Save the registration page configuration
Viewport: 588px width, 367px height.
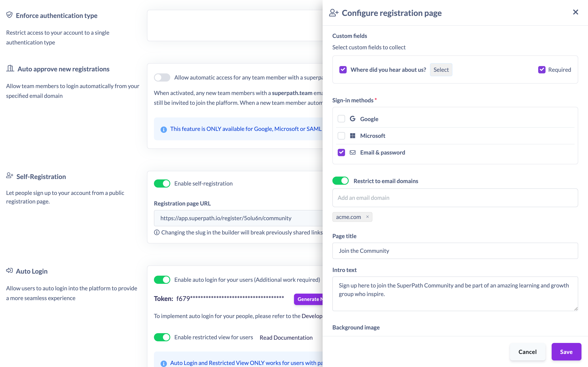click(566, 352)
